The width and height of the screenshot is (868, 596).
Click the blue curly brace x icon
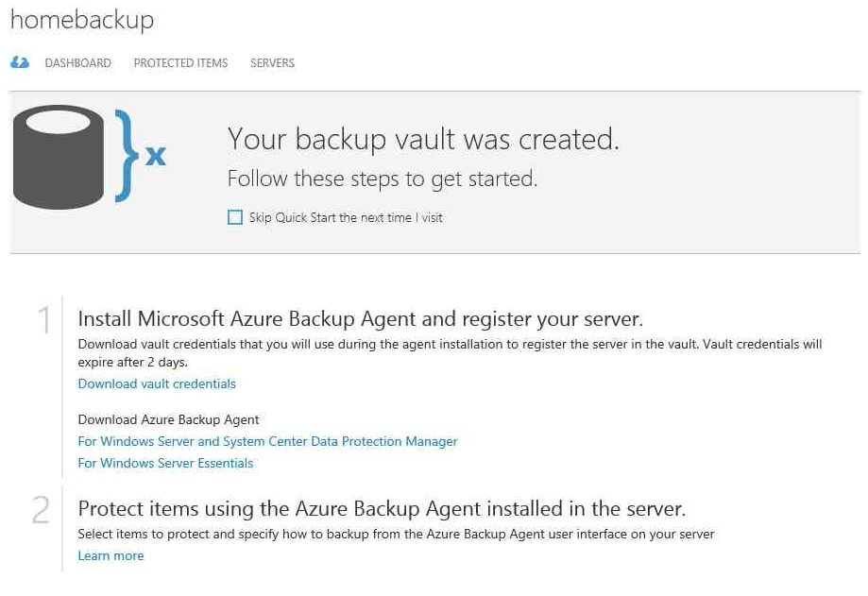[140, 156]
